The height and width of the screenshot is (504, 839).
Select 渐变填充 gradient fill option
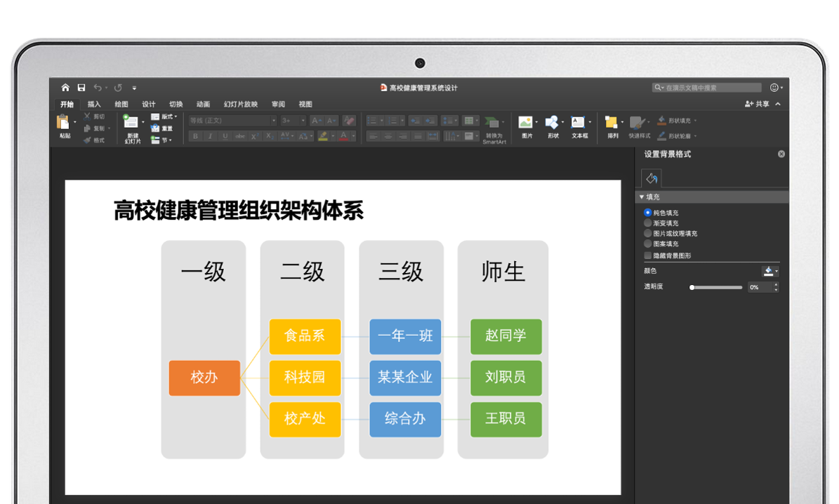(647, 223)
